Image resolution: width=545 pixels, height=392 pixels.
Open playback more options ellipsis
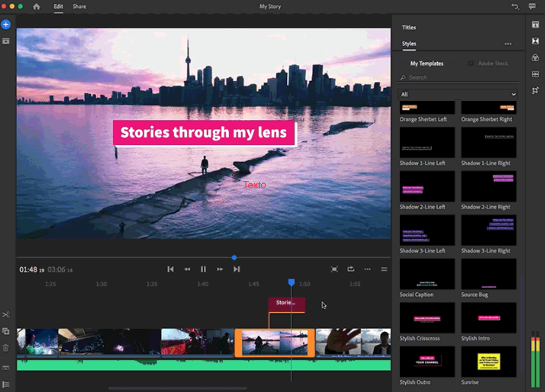pos(367,269)
